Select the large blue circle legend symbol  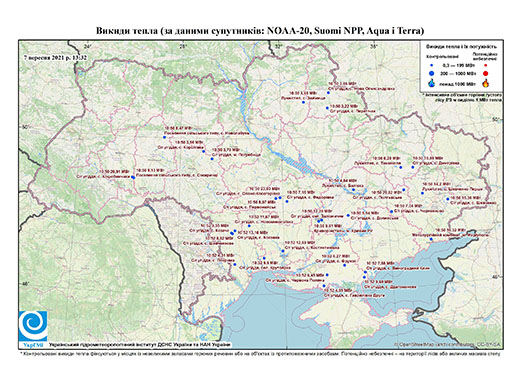tap(432, 73)
